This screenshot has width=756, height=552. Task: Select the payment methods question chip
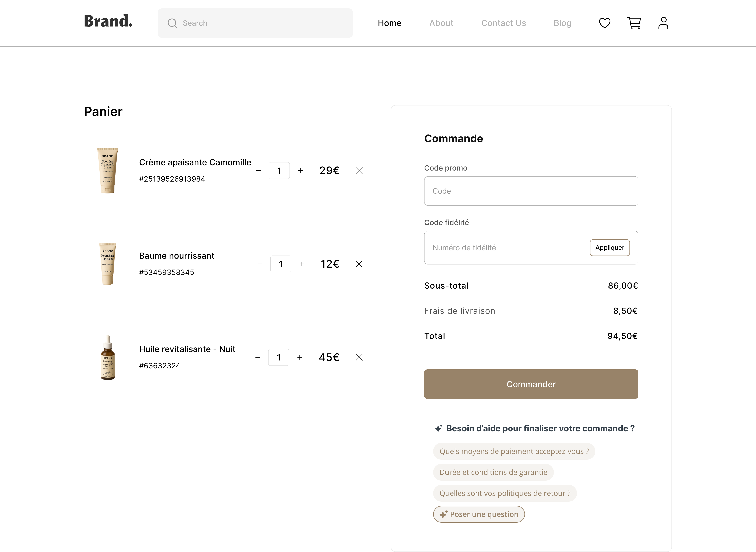pyautogui.click(x=514, y=451)
